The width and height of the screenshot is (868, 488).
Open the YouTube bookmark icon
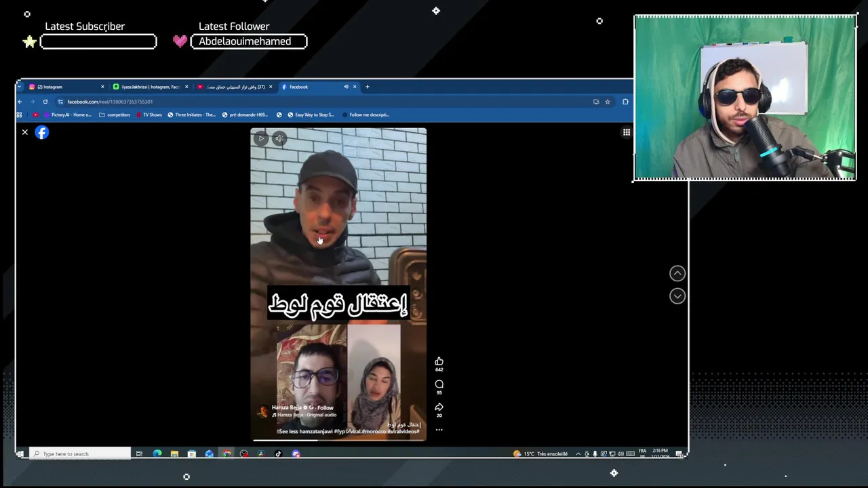35,115
